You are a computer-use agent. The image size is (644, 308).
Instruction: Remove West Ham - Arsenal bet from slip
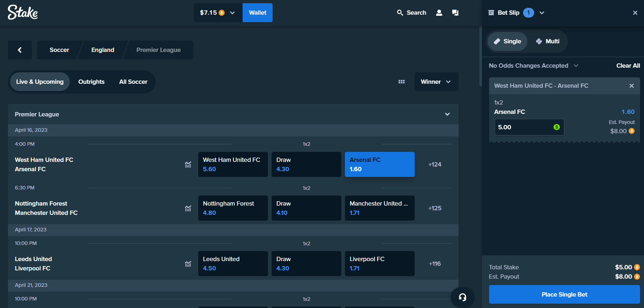(x=631, y=86)
